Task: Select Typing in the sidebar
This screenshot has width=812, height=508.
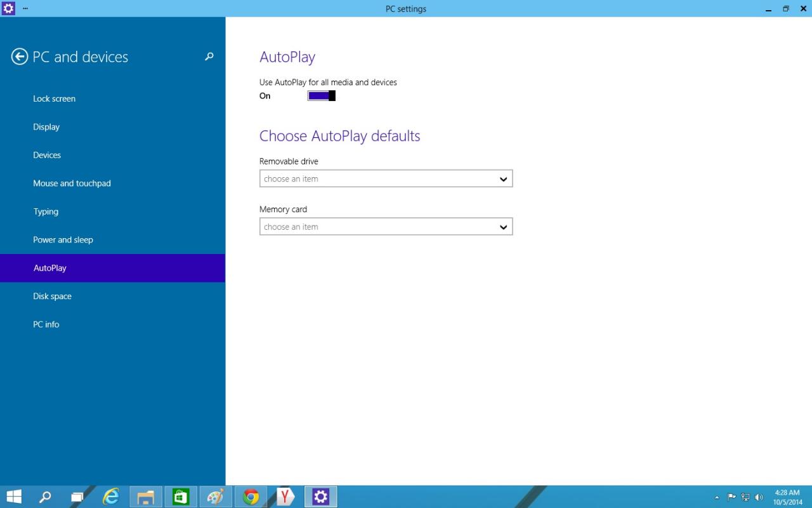Action: coord(112,211)
